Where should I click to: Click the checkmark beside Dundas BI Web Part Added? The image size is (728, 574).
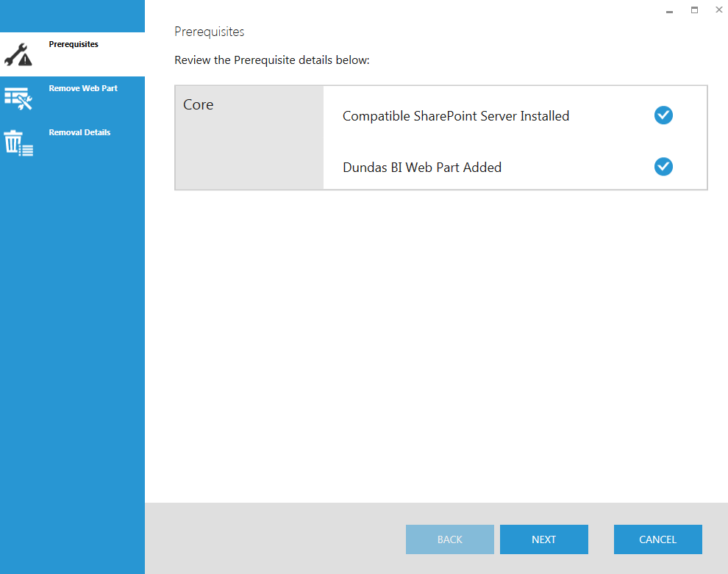[x=663, y=167]
